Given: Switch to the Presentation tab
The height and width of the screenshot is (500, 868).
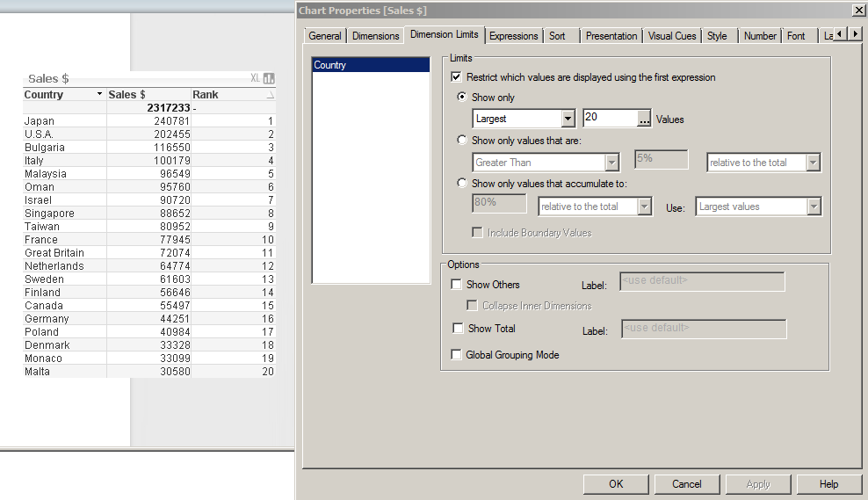Looking at the screenshot, I should 611,36.
